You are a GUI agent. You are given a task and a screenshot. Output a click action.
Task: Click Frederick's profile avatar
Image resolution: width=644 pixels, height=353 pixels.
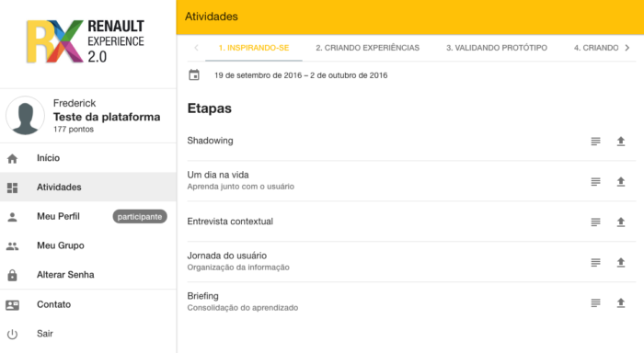pyautogui.click(x=25, y=116)
